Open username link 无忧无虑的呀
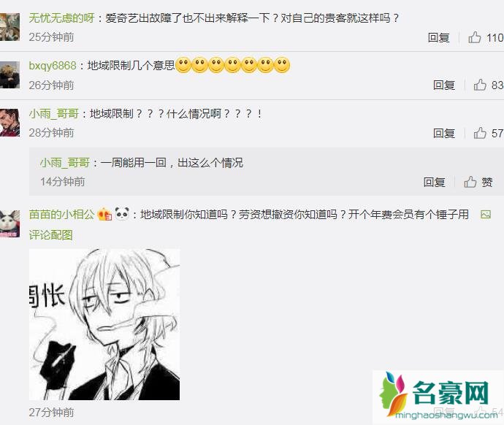The height and width of the screenshot is (425, 504). pos(61,18)
